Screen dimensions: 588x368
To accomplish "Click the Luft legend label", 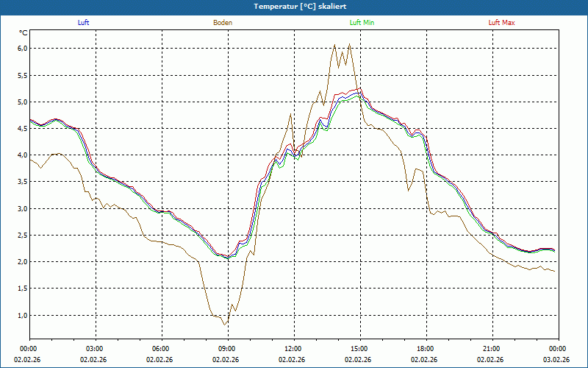I will pyautogui.click(x=83, y=22).
